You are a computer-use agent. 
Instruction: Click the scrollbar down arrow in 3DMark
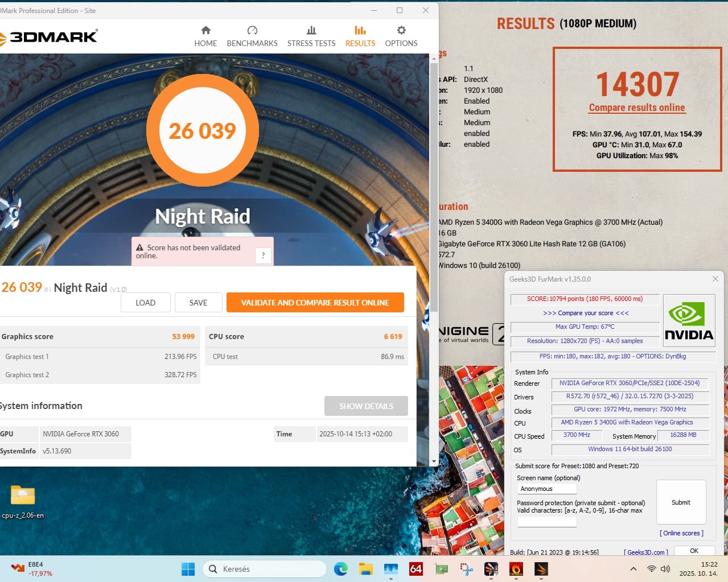(x=434, y=461)
